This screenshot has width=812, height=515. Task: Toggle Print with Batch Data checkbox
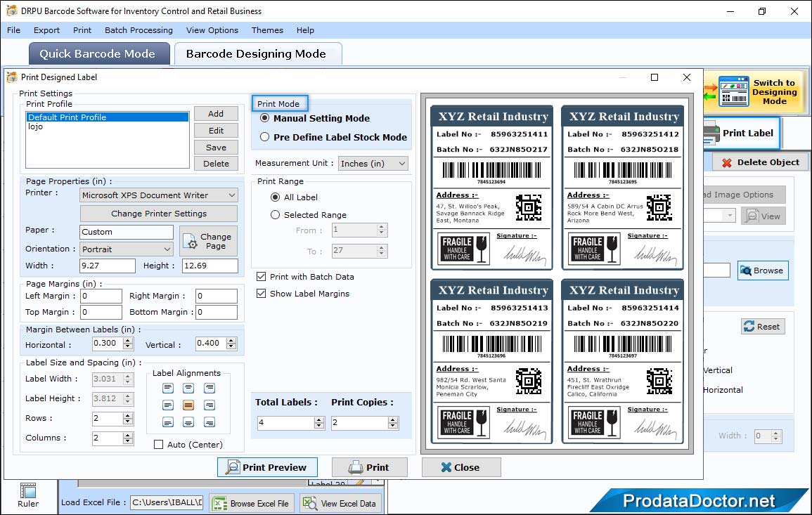(262, 277)
